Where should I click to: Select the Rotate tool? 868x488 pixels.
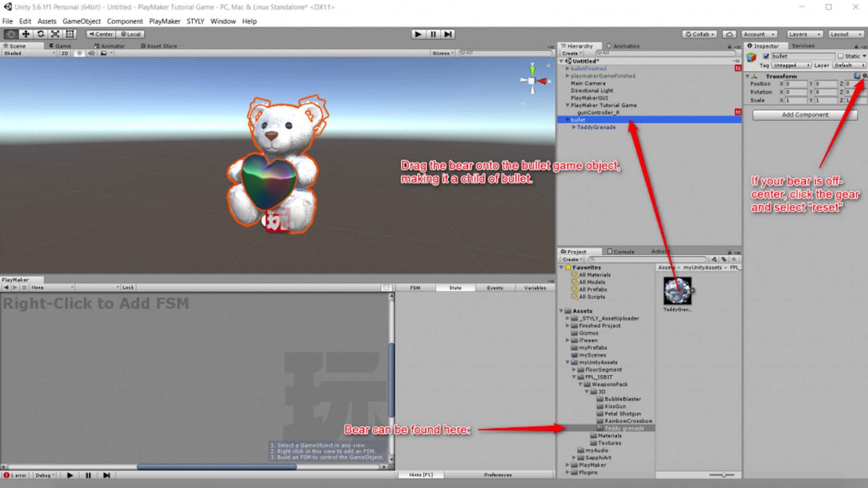click(40, 34)
